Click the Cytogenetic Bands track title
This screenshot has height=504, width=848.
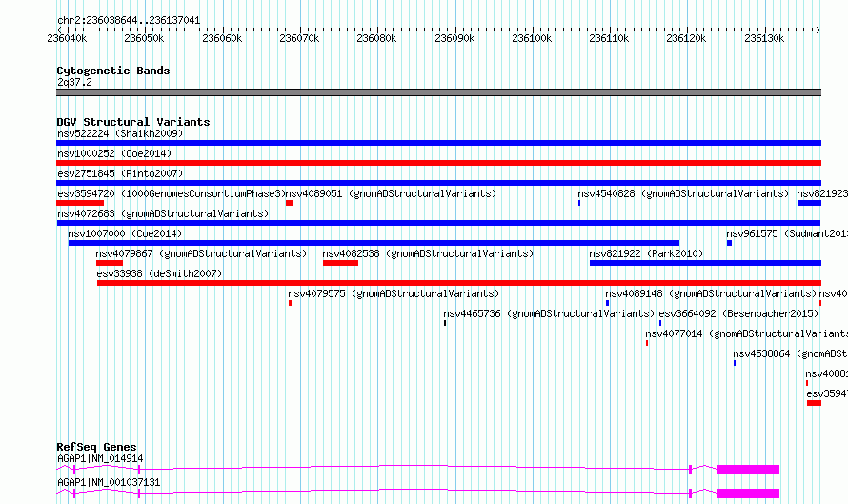[x=113, y=71]
